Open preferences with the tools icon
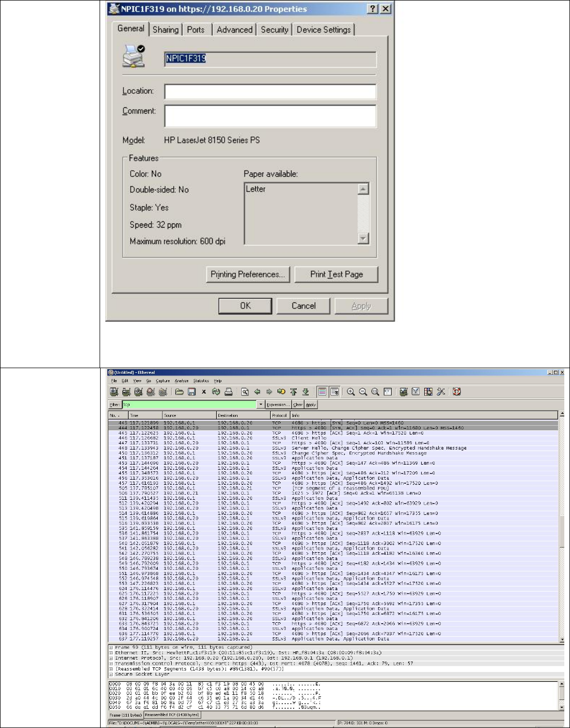This screenshot has height=728, width=570. coord(441,392)
